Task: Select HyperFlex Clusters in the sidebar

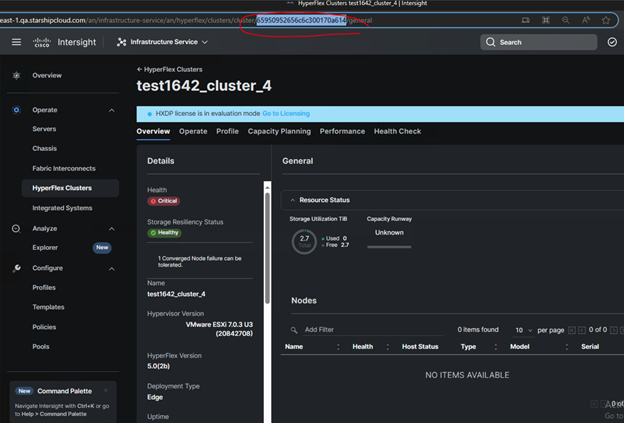Action: click(x=70, y=188)
